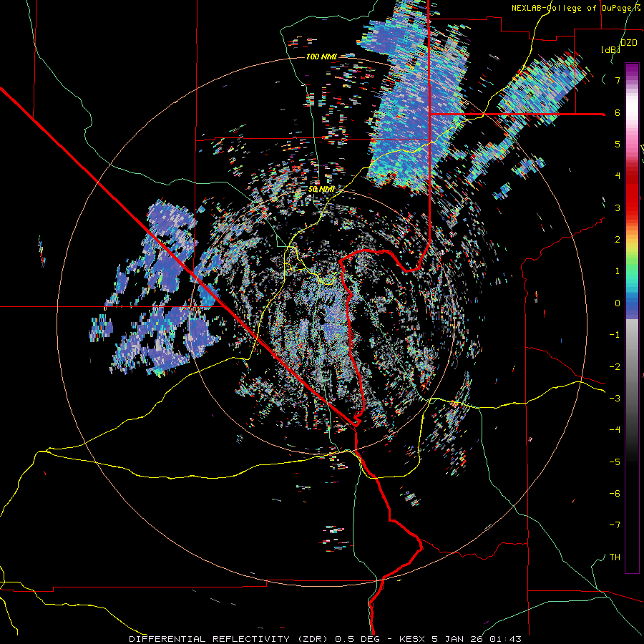This screenshot has height=644, width=644.
Task: Click the 7 value on the color scale
Action: tap(618, 80)
